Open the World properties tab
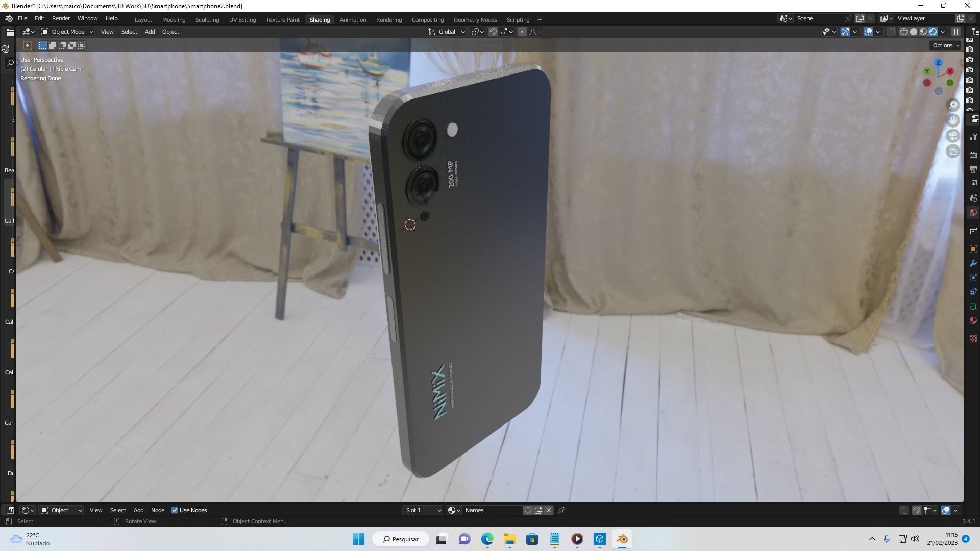980x551 pixels. tap(973, 212)
